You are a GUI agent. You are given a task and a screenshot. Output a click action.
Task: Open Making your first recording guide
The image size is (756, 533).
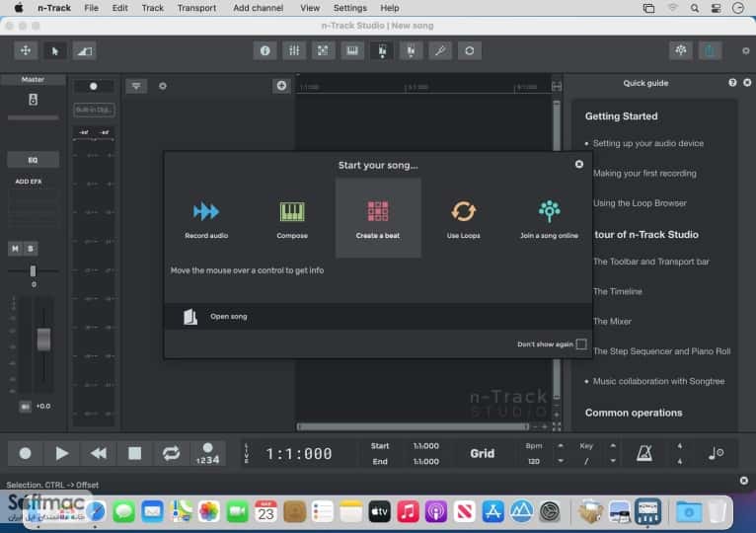pyautogui.click(x=644, y=173)
